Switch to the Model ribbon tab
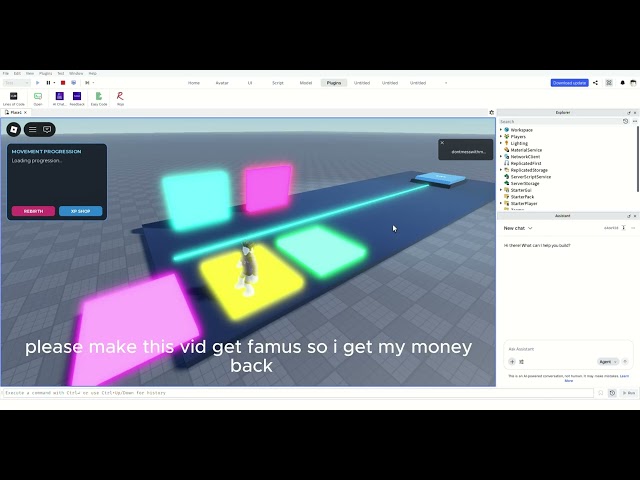Viewport: 640px width, 480px height. (x=306, y=83)
